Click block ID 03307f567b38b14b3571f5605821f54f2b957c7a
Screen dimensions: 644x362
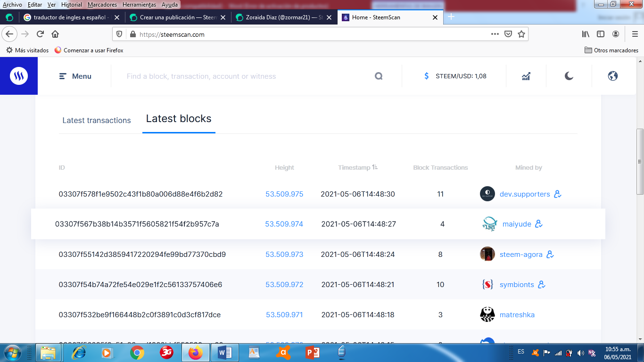pyautogui.click(x=137, y=224)
